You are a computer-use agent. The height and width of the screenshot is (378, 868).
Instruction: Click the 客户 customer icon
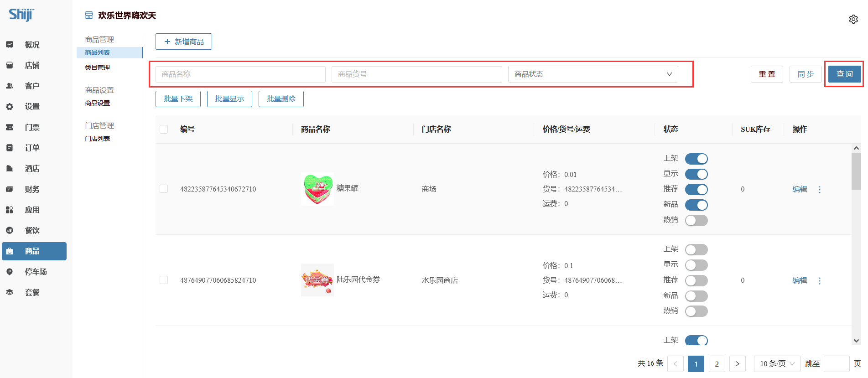[10, 86]
